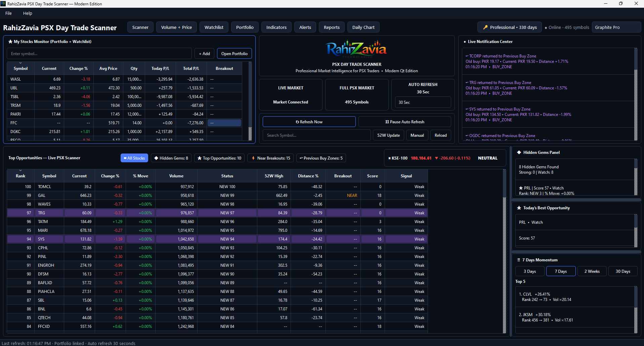644x346 pixels.
Task: Click the My Stocks Monitor table scrollbar
Action: click(x=250, y=101)
